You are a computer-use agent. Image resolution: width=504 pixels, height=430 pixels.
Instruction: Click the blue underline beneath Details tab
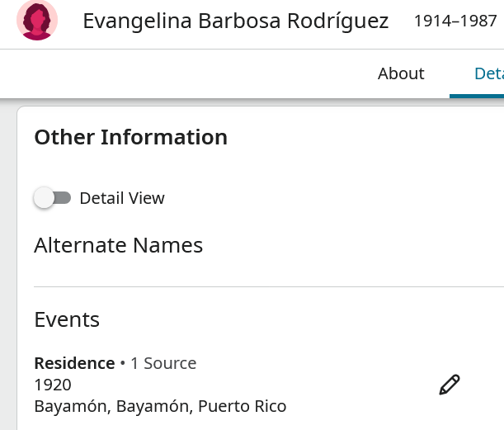tap(477, 96)
